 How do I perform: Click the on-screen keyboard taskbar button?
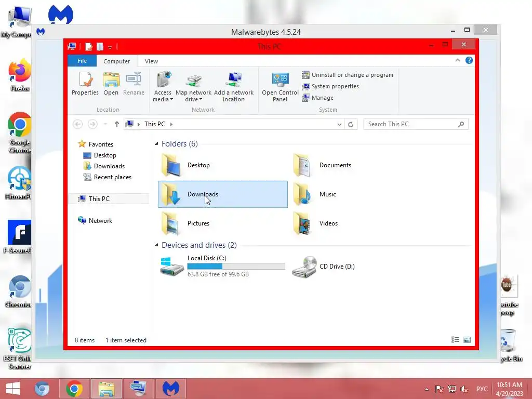pos(138,389)
